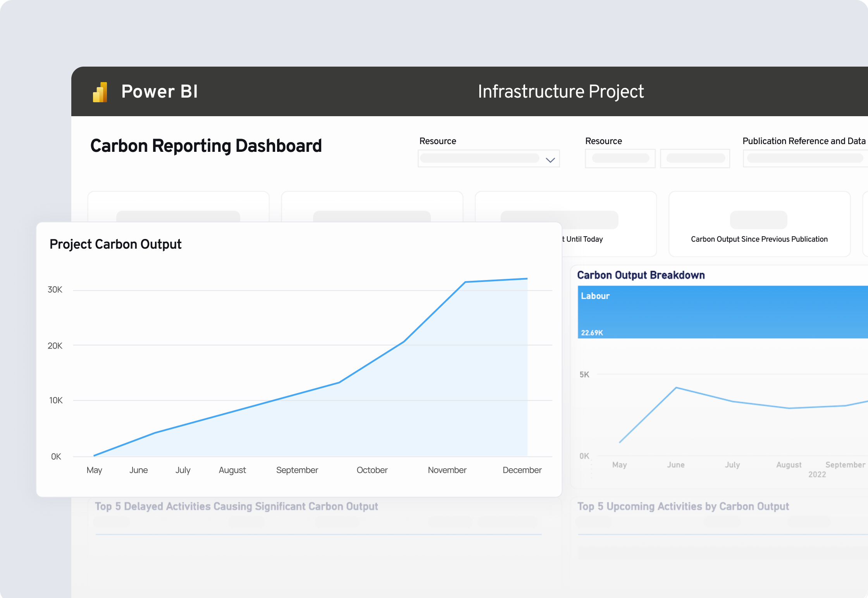The width and height of the screenshot is (868, 598).
Task: Select the Carbon Output Since Previous Publication card
Action: 759,224
